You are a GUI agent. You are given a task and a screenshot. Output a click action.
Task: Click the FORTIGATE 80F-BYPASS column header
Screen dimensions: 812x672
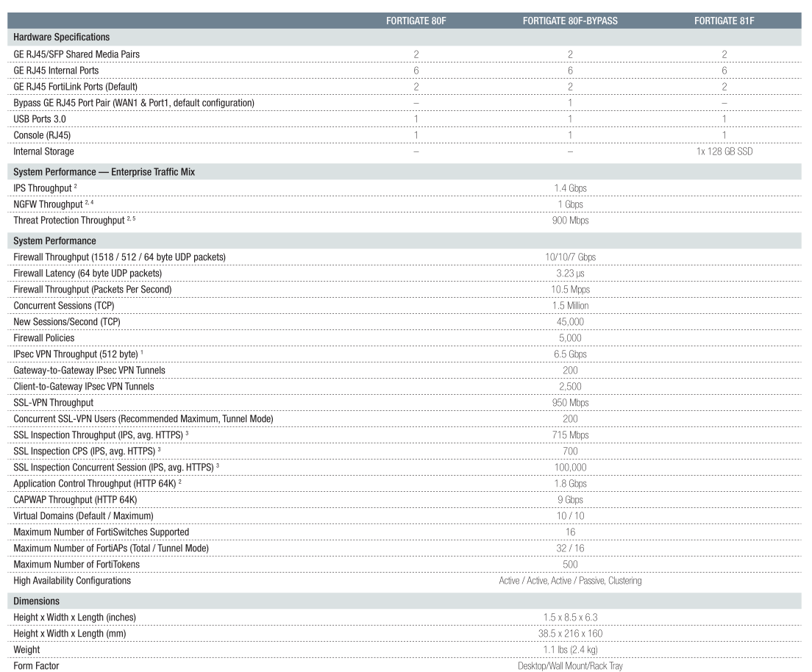pos(569,21)
